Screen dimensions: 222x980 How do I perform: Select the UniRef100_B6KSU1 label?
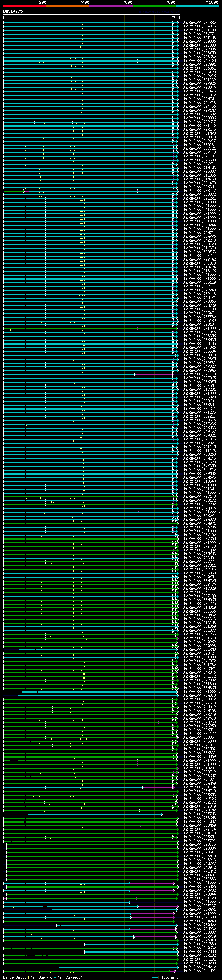pyautogui.click(x=199, y=405)
